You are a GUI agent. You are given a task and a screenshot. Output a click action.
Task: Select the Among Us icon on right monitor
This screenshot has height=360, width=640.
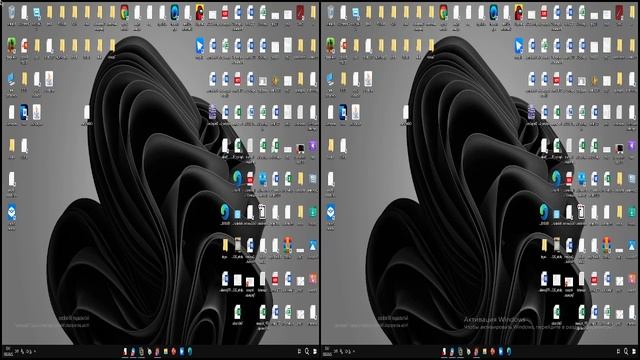click(x=519, y=12)
